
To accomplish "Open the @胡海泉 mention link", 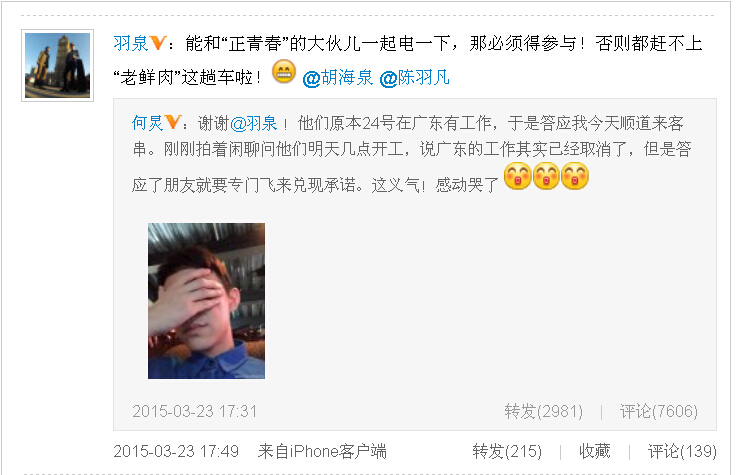I will pos(338,77).
